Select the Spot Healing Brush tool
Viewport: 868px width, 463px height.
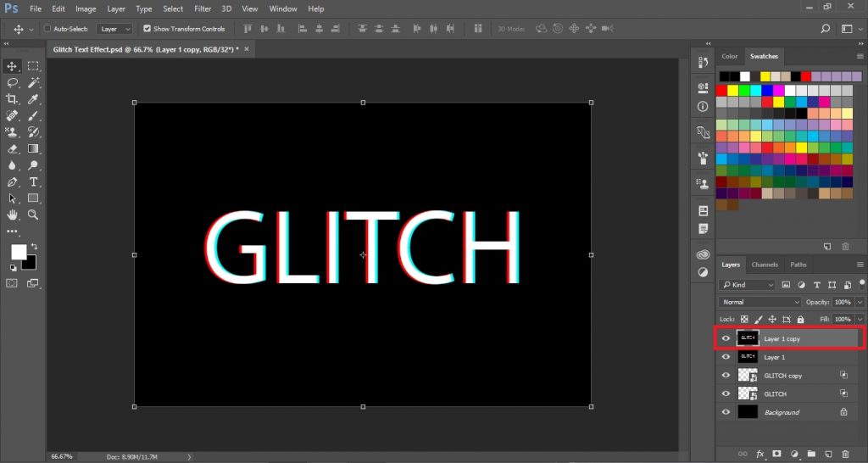(x=12, y=115)
